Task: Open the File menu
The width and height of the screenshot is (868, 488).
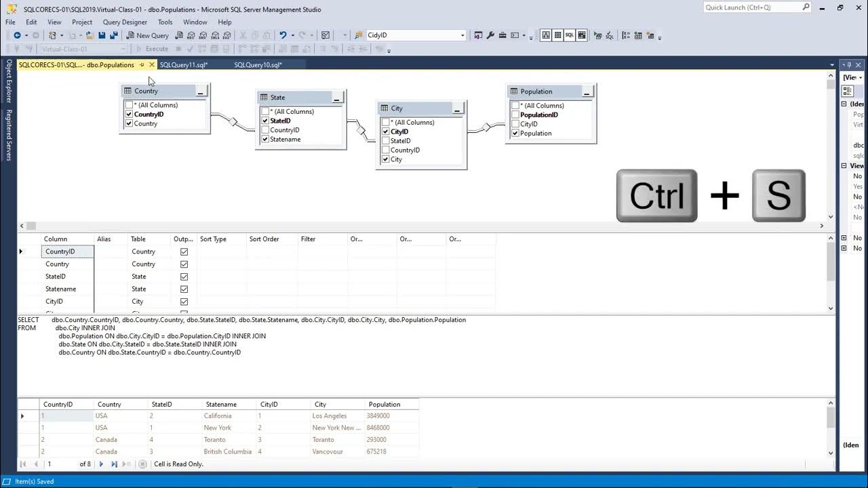Action: pyautogui.click(x=10, y=22)
